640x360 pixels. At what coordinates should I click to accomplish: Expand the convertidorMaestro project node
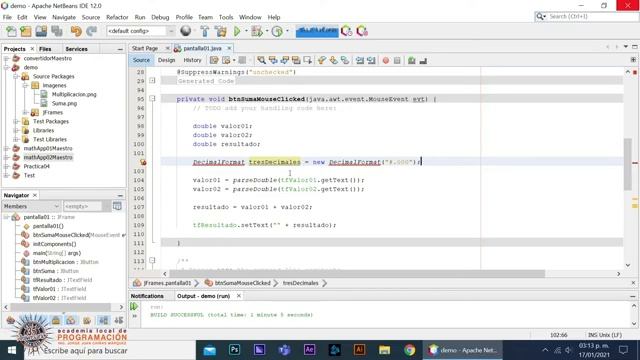(x=7, y=58)
